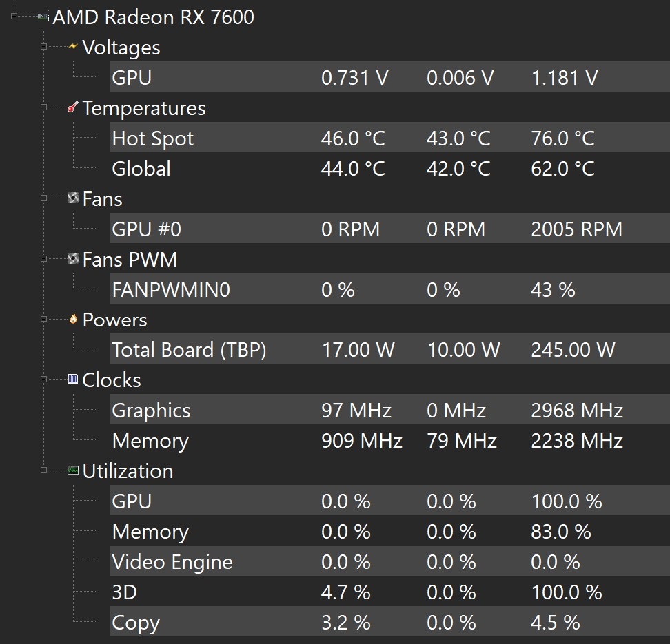Click the AMD Radeon graphics card icon
670x644 pixels.
43,17
